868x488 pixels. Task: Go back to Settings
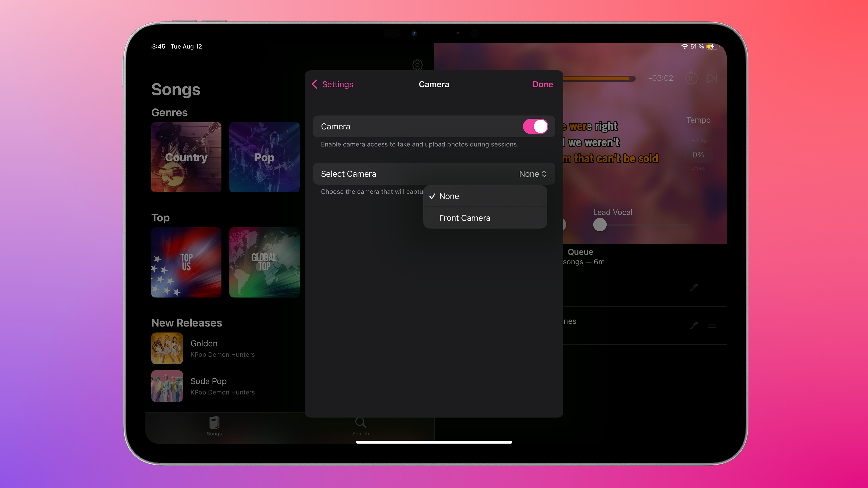[337, 84]
